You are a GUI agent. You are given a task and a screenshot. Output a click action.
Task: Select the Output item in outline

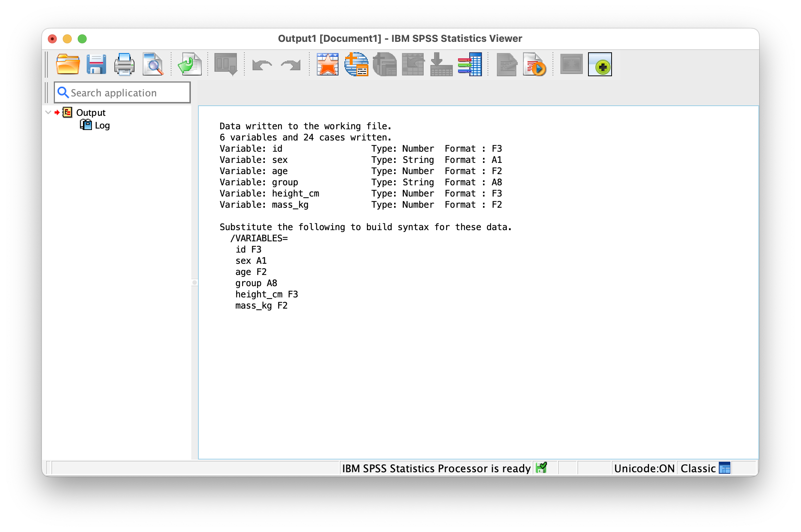click(91, 112)
